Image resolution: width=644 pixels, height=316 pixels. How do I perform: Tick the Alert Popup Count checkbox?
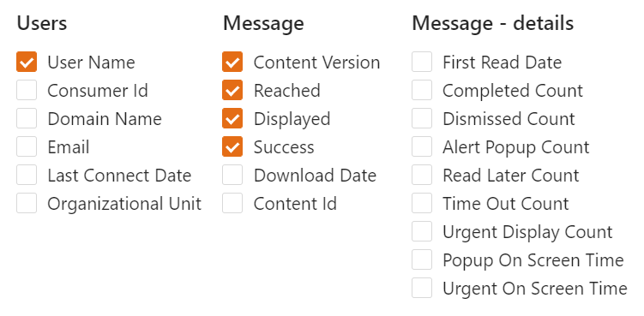coord(422,147)
